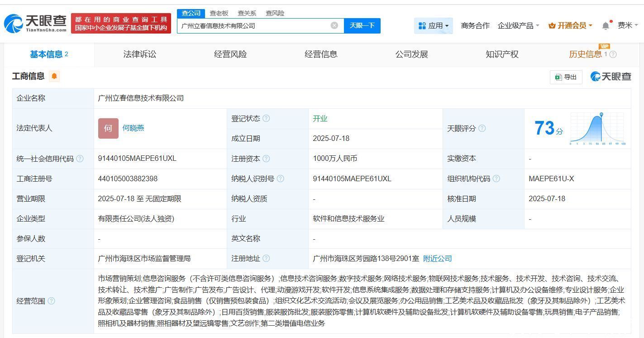Open the 应用 apps dropdown
Image resolution: width=644 pixels, height=338 pixels.
[434, 26]
